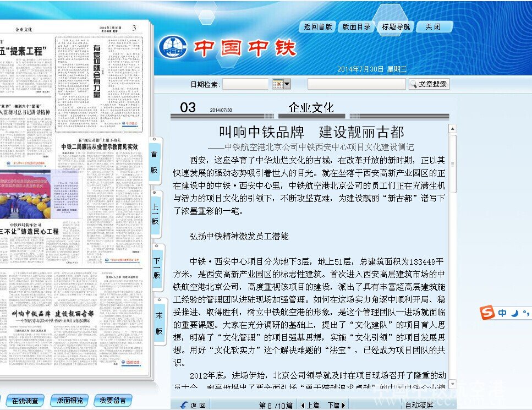Viewport: 532px width, 410px height.
Task: Jump to the 末版 last page tab
Action: [x=159, y=322]
